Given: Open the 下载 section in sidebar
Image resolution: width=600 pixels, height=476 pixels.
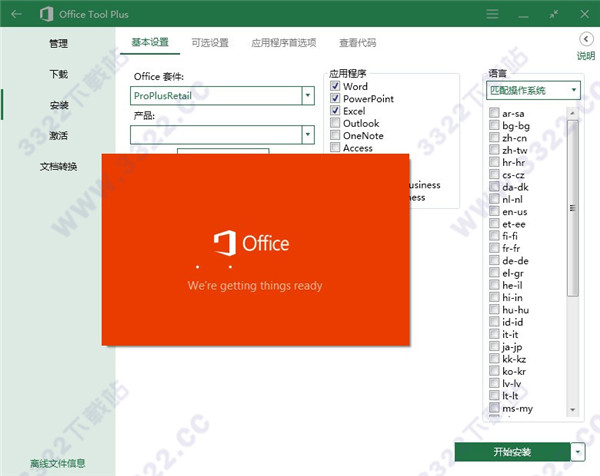Looking at the screenshot, I should [58, 74].
